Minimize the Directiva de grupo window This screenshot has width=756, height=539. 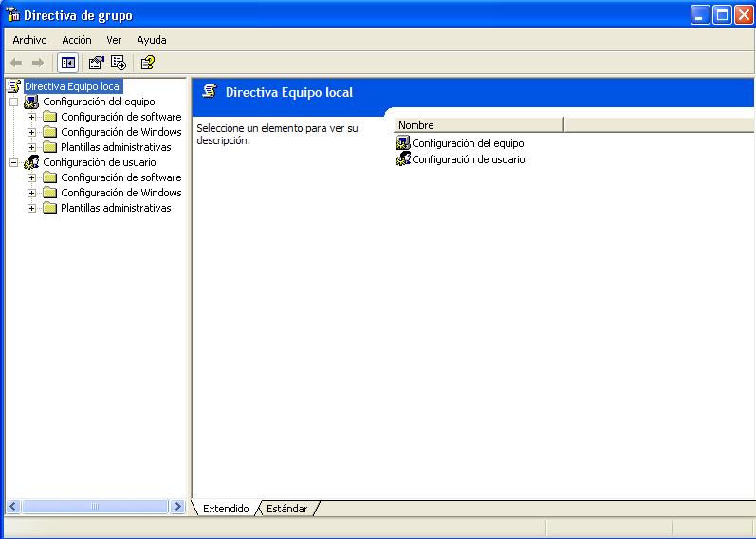700,15
